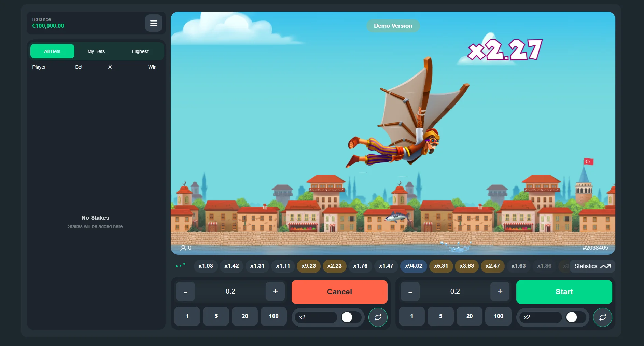The height and width of the screenshot is (346, 644).
Task: Set left panel bet to 5
Action: (216, 316)
